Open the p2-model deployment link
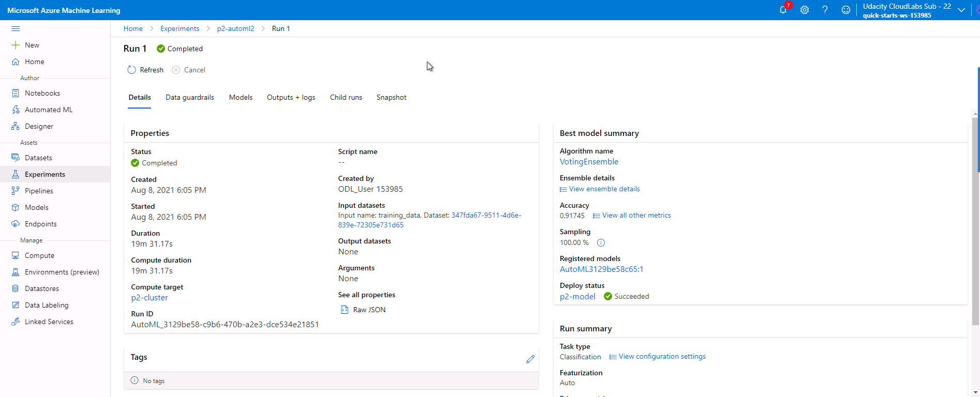This screenshot has width=980, height=397. click(x=577, y=297)
